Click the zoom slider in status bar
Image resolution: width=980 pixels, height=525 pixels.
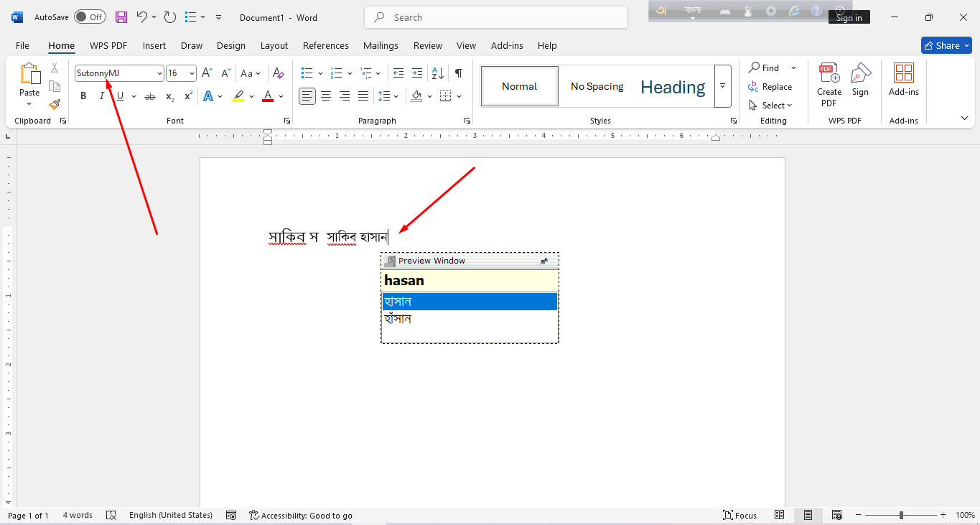(901, 515)
